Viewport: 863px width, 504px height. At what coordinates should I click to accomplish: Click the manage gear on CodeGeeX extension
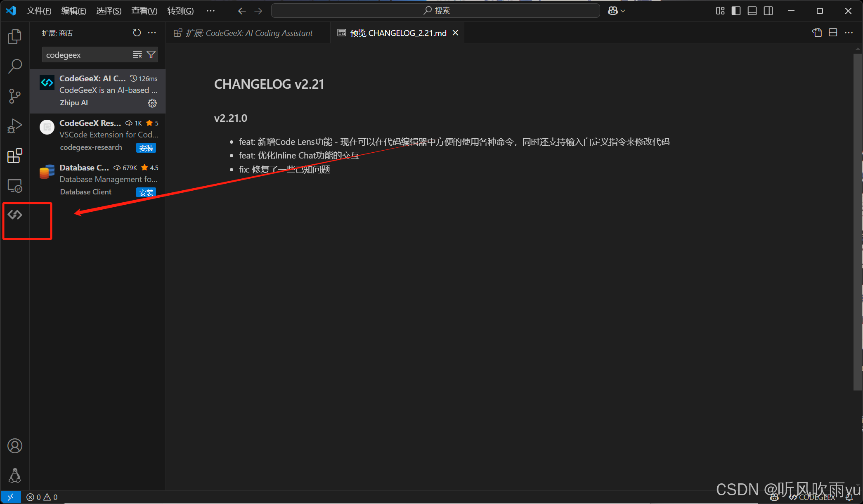click(x=152, y=103)
